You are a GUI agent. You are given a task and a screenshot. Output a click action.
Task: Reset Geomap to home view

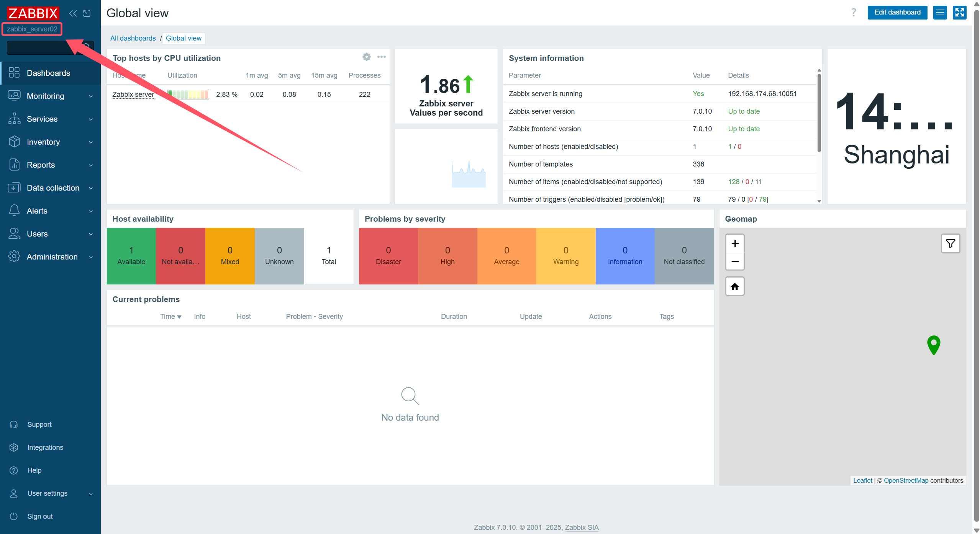pyautogui.click(x=735, y=286)
